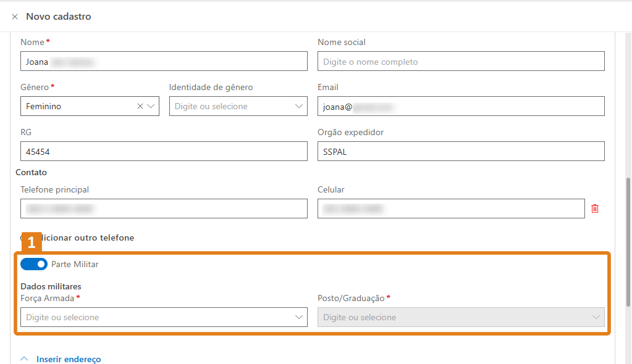Click the Inserir endereço chevron icon
The height and width of the screenshot is (364, 632).
pos(25,358)
